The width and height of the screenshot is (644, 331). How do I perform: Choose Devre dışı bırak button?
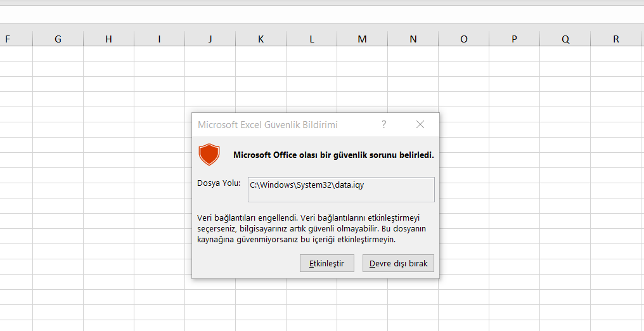tap(398, 263)
